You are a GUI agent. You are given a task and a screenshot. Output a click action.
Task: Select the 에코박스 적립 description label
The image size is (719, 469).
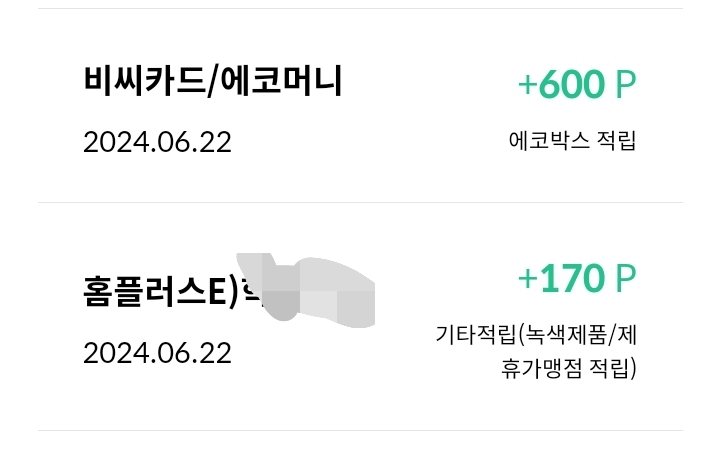(572, 141)
